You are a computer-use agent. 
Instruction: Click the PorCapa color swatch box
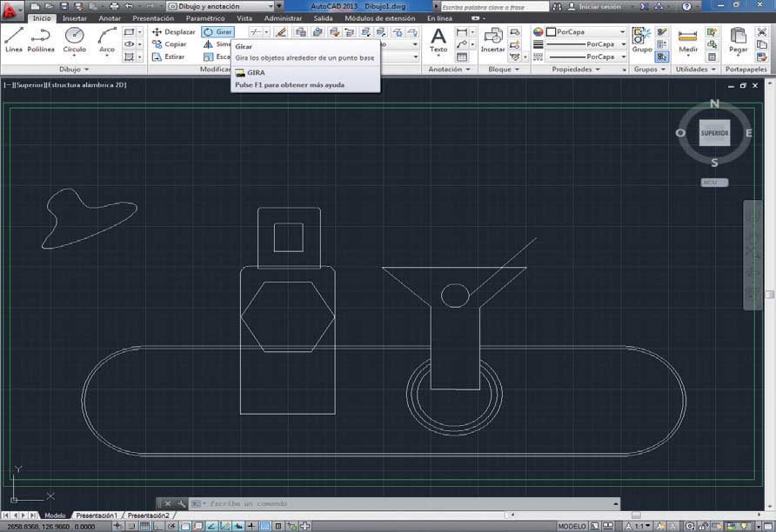[x=551, y=31]
